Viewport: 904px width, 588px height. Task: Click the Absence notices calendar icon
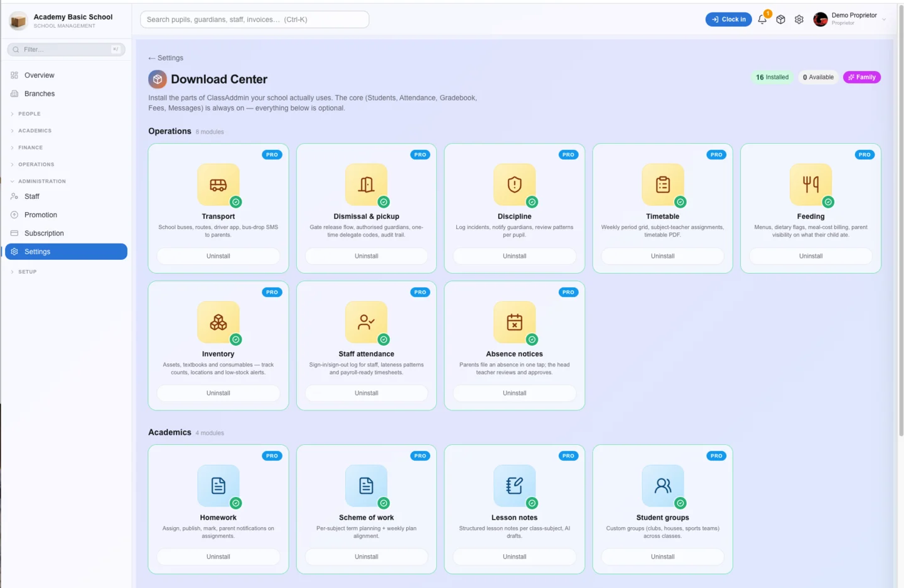515,323
